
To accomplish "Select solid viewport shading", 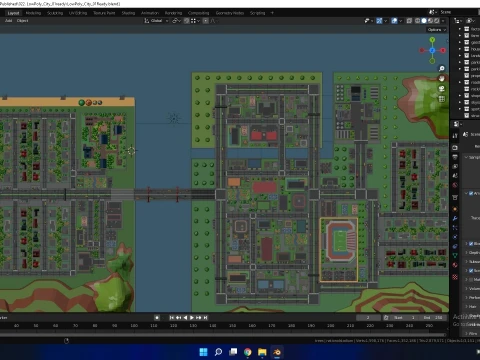I will (x=424, y=21).
